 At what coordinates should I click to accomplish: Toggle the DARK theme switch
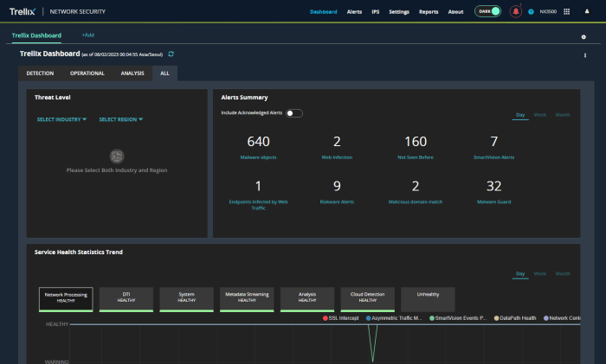(487, 12)
